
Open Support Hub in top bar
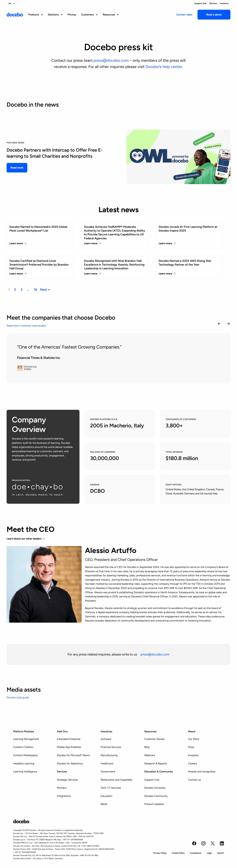click(x=200, y=3)
